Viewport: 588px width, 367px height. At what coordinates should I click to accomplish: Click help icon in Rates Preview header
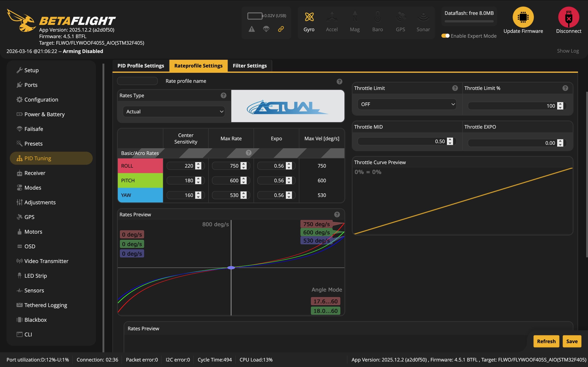coord(337,214)
